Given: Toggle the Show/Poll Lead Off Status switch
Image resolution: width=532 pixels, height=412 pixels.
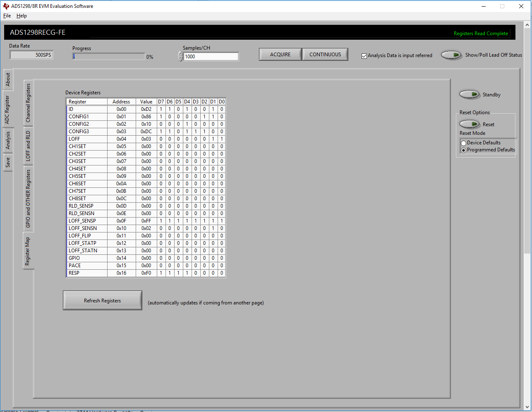Looking at the screenshot, I should click(x=451, y=55).
